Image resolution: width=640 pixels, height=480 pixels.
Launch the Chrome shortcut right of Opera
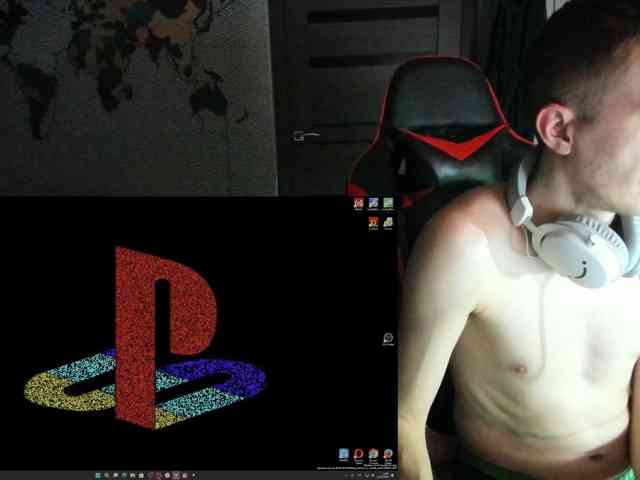[x=373, y=454]
